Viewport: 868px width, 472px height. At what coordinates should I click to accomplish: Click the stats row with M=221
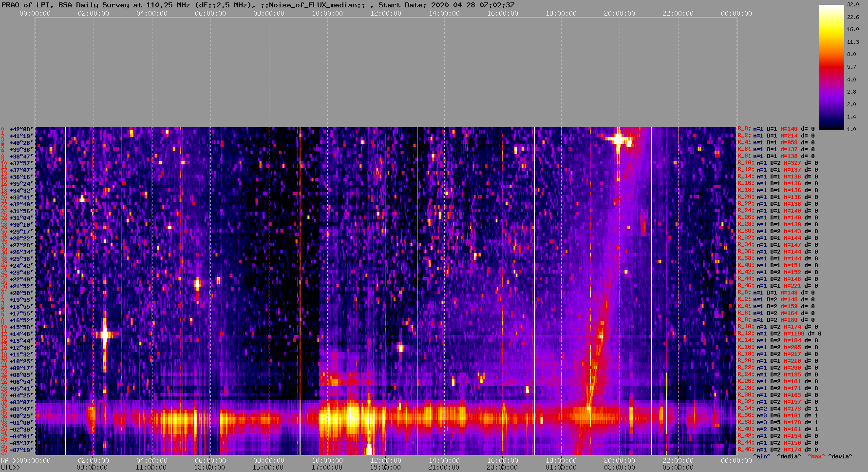coord(778,286)
